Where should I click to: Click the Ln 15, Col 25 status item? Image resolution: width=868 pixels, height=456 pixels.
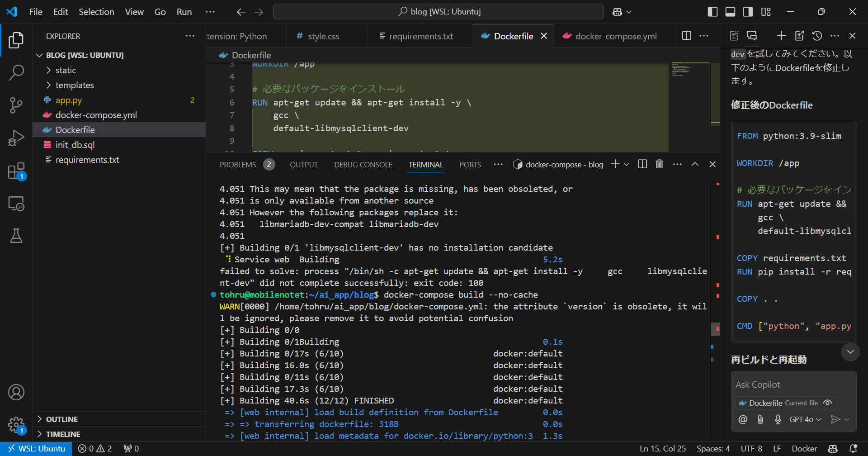pos(662,448)
